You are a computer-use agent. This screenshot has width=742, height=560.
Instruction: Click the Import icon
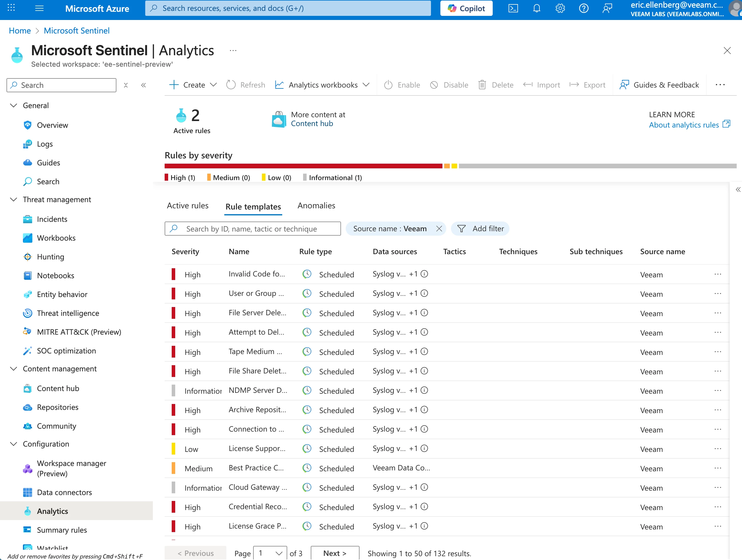coord(528,85)
